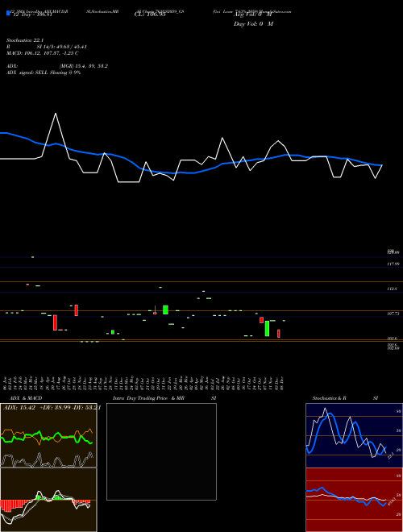Click the blue stochastics chart panel
The width and height of the screenshot is (403, 532).
pyautogui.click(x=354, y=435)
